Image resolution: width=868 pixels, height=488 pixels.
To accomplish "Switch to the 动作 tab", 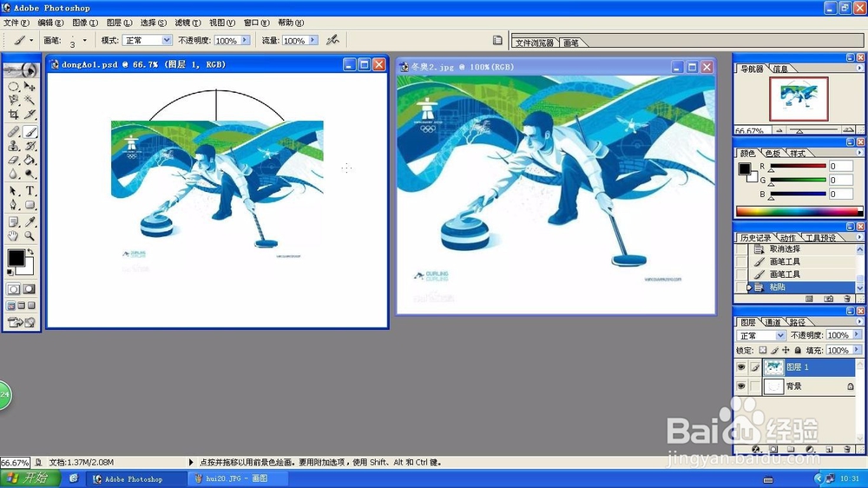I will (787, 238).
